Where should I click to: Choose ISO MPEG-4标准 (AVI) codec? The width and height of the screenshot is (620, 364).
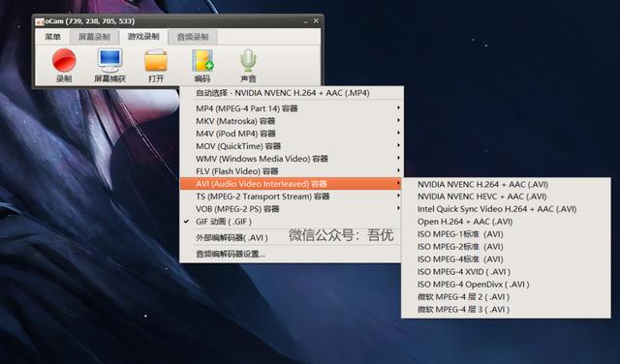click(506, 259)
